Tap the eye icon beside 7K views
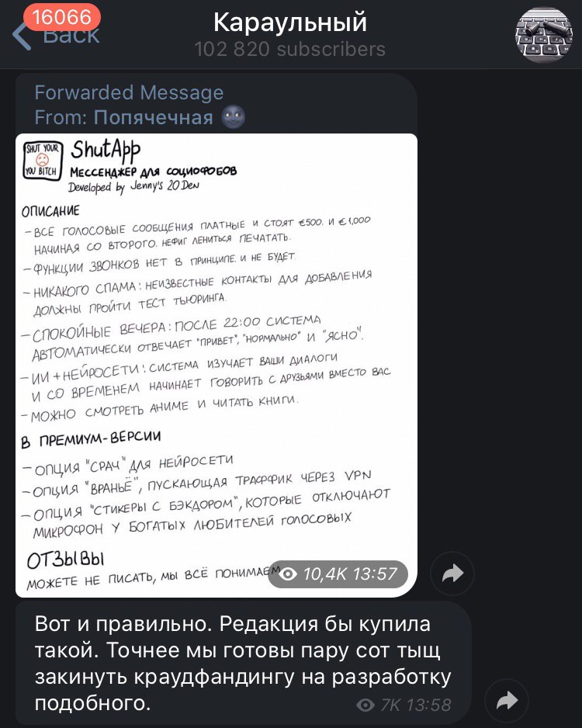 pyautogui.click(x=365, y=705)
